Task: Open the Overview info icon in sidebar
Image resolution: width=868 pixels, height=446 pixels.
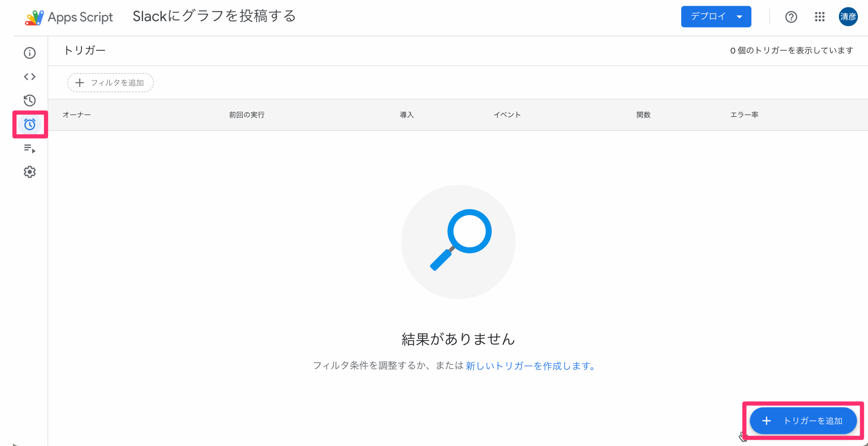Action: tap(29, 53)
